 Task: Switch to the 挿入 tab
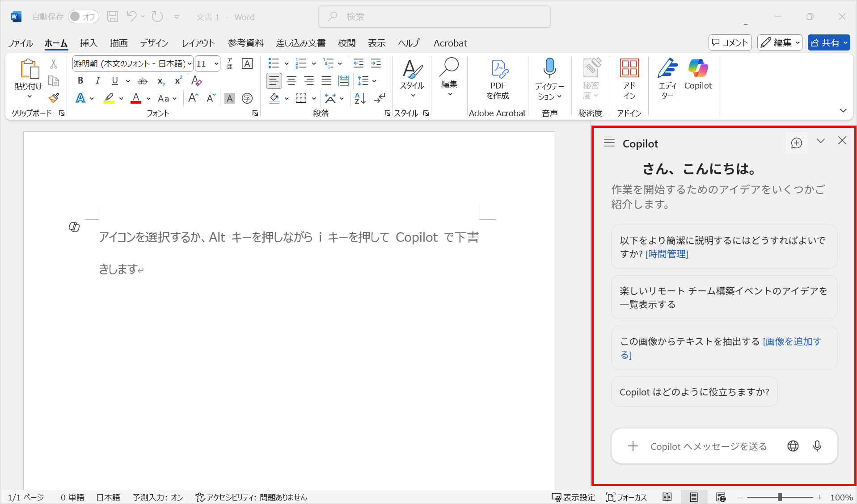pyautogui.click(x=89, y=43)
